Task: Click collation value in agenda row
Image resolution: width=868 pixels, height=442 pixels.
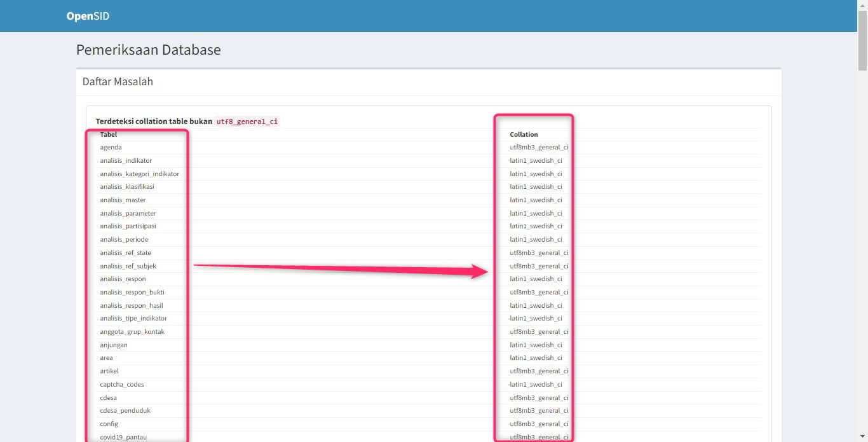Action: (539, 147)
